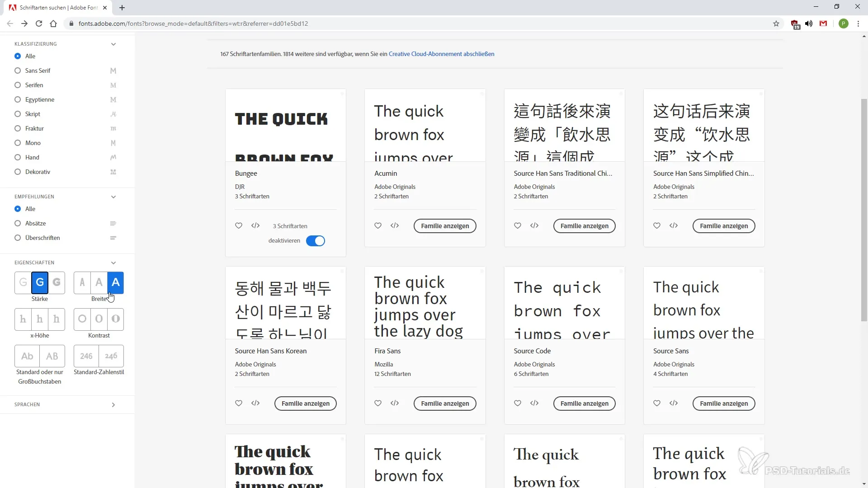Favorite the Fira Sans family

378,403
